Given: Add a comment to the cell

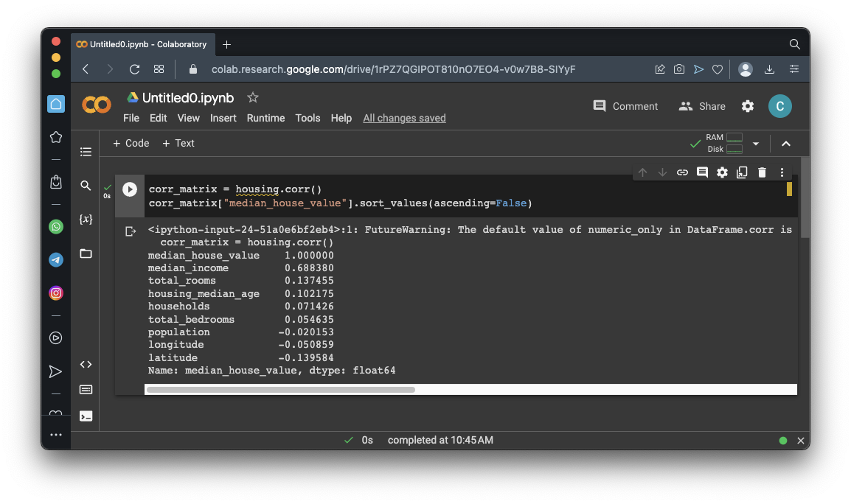Looking at the screenshot, I should click(x=702, y=172).
